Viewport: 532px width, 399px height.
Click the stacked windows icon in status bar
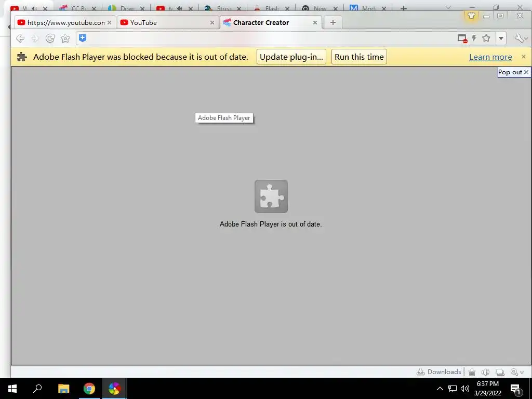(x=500, y=372)
